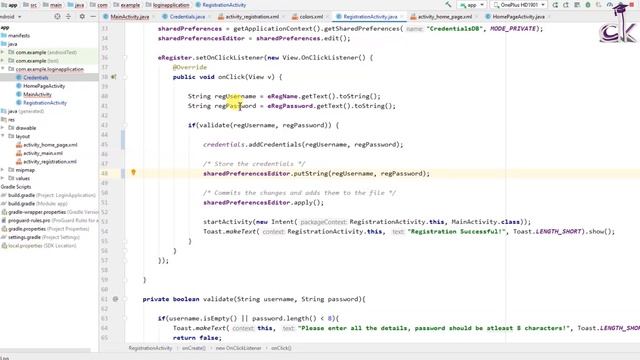Expand the drawable folder
Viewport: 640px width, 360px height.
3,128
